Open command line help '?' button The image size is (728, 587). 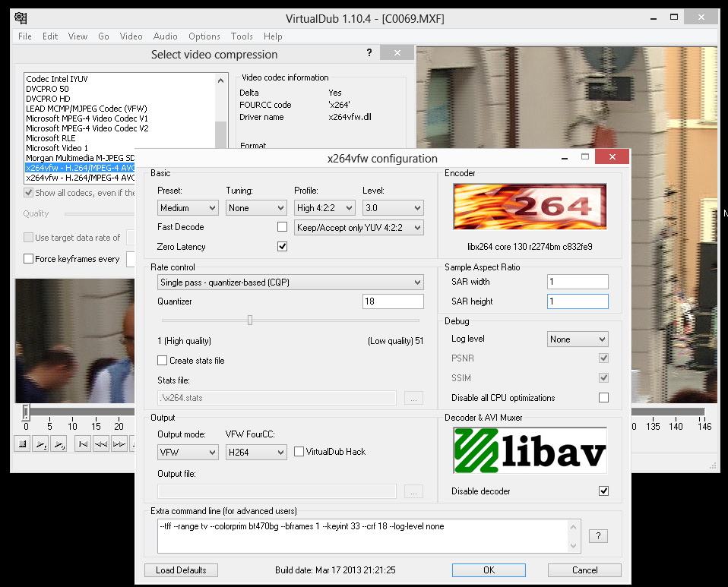(x=598, y=536)
